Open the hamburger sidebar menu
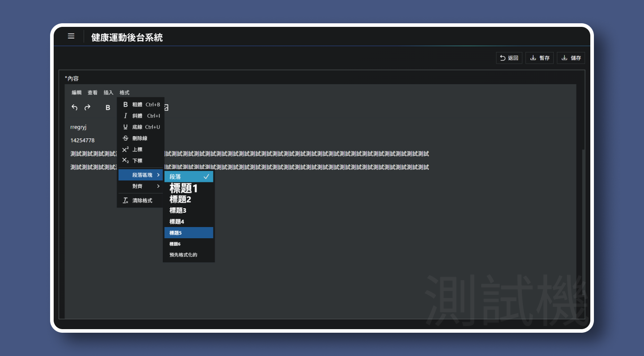 click(71, 36)
